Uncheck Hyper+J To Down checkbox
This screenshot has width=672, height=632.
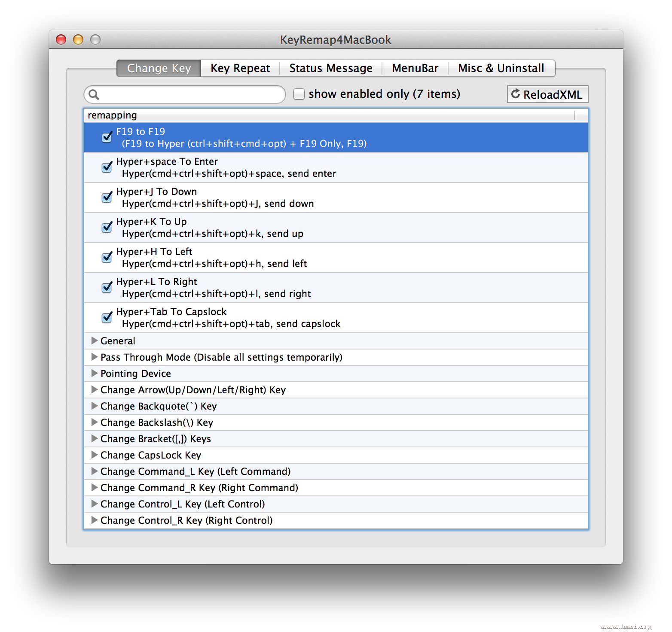[107, 197]
